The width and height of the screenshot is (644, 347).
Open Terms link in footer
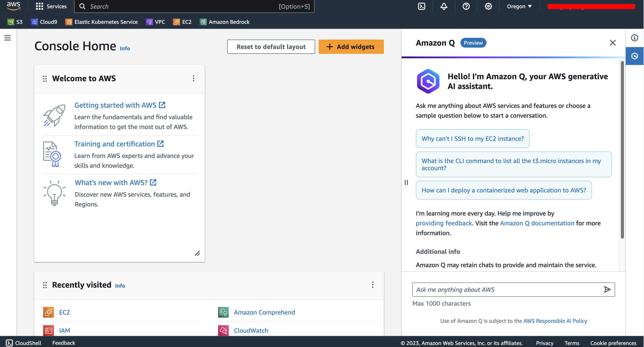click(572, 343)
